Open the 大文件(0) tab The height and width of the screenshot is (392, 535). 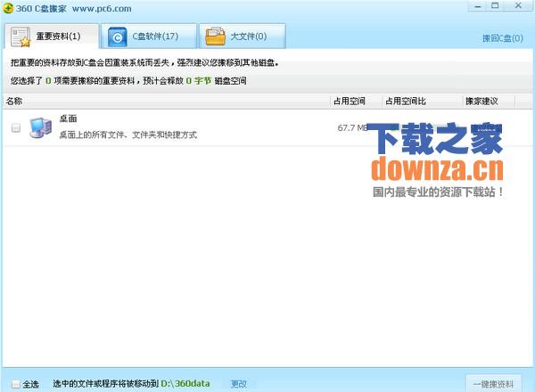(x=243, y=37)
